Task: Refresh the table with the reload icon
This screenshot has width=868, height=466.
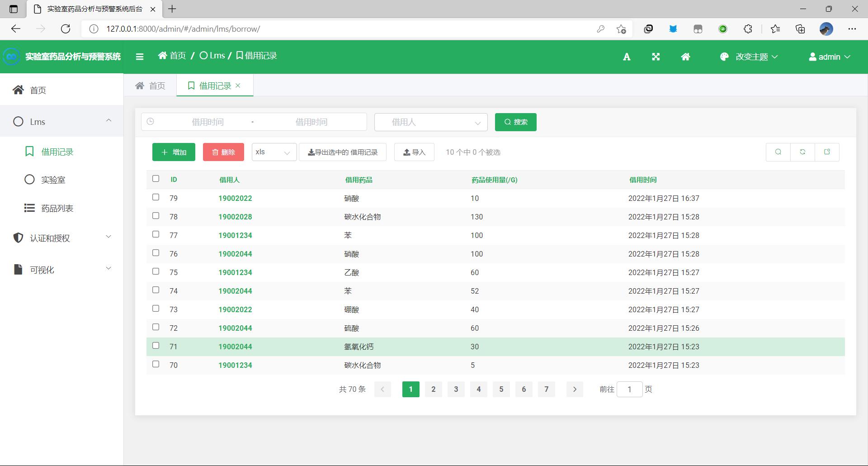Action: [x=802, y=152]
